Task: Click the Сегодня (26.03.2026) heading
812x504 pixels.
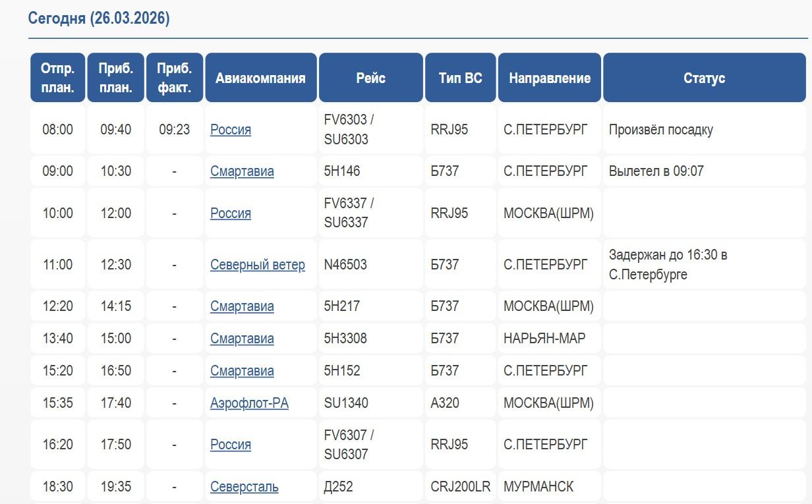Action: [99, 18]
